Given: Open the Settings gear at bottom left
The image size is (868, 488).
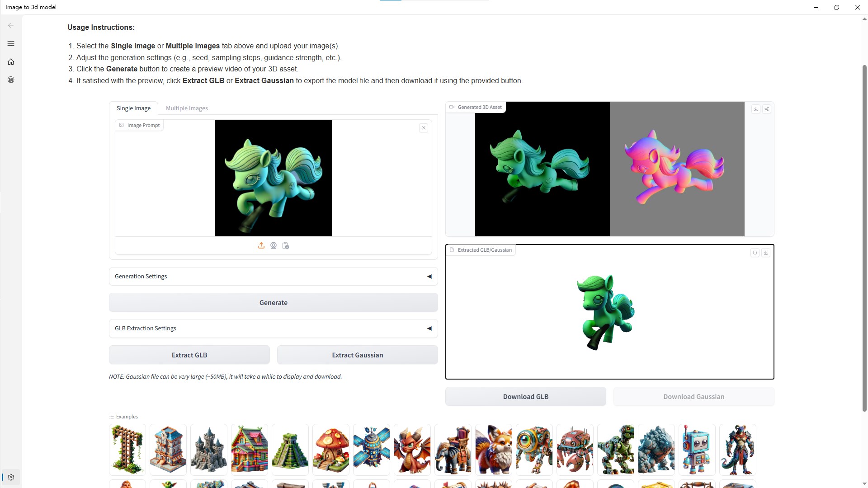Looking at the screenshot, I should coord(11,477).
